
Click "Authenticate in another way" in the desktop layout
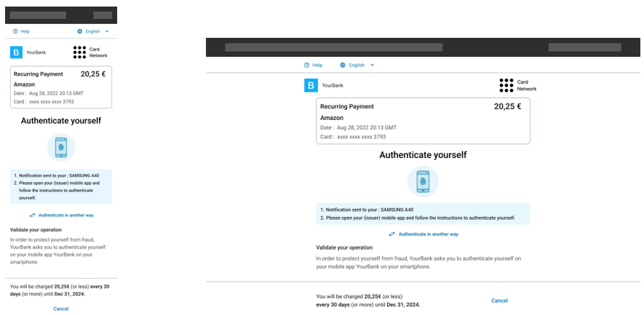click(x=428, y=234)
